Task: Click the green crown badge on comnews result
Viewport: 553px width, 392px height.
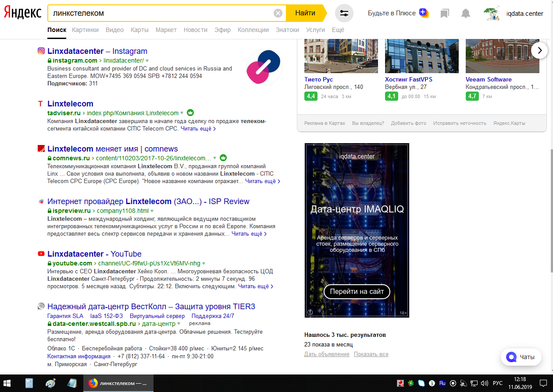Action: 223,158
